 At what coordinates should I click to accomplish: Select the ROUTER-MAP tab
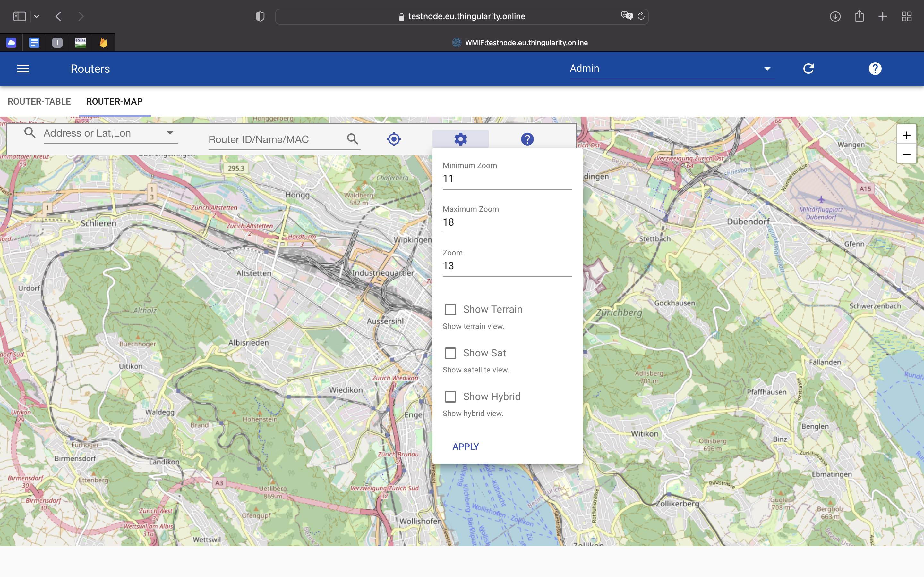tap(114, 102)
